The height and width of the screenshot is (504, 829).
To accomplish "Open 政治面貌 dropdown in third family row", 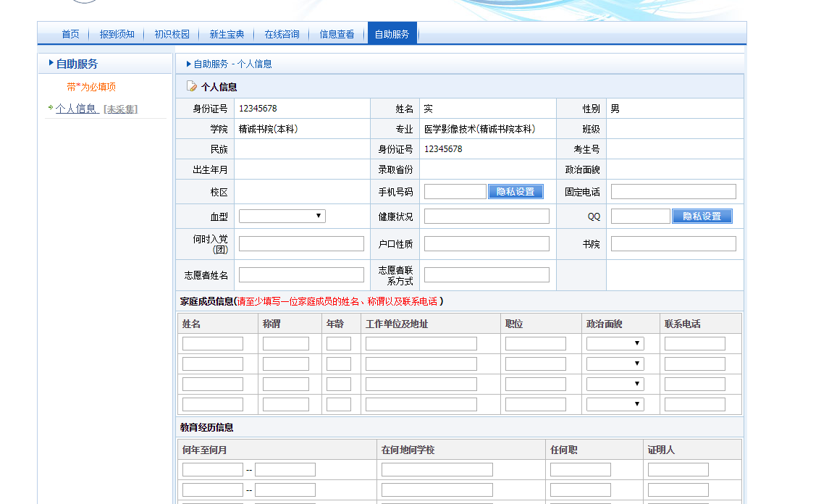I will coord(615,384).
